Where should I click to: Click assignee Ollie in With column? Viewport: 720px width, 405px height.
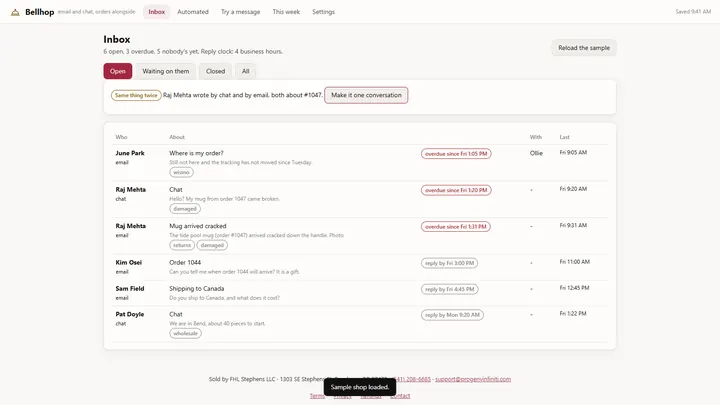tap(536, 153)
